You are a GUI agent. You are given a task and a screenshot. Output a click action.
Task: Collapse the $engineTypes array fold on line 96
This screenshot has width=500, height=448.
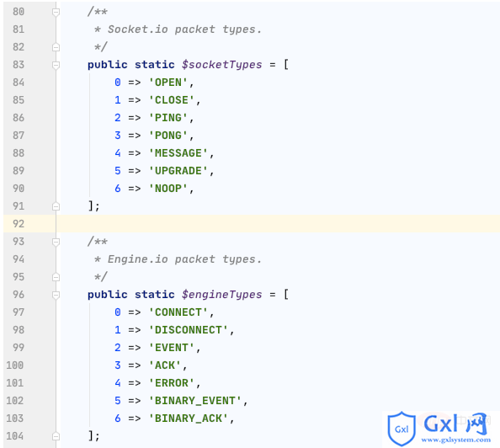point(56,295)
